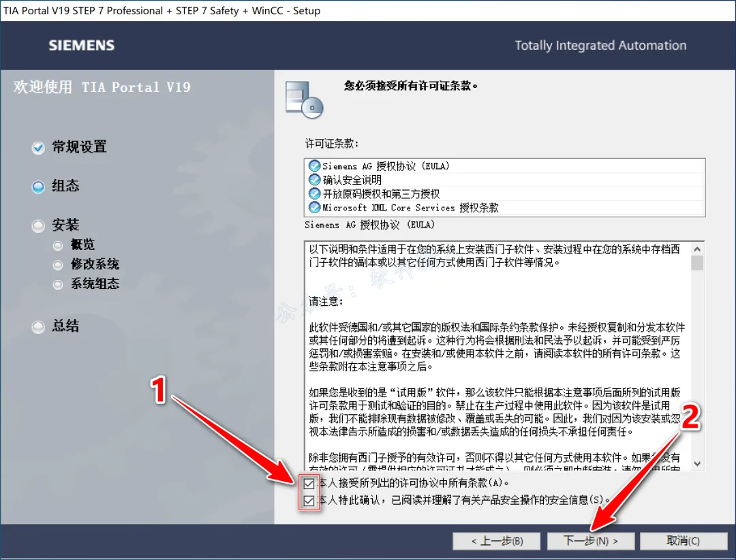The image size is (736, 560).
Task: Click the checkmark icon next to 常规设置
Action: (38, 148)
